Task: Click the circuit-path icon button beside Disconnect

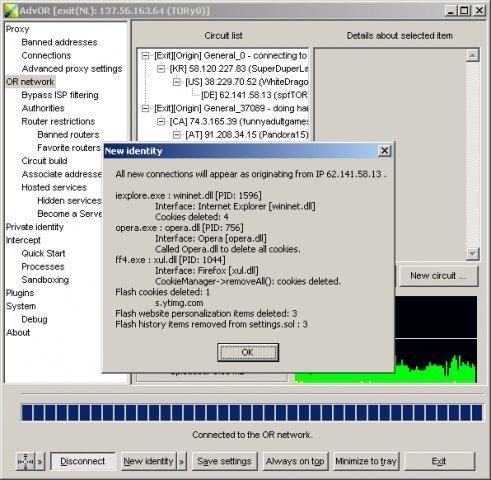Action: click(x=26, y=462)
